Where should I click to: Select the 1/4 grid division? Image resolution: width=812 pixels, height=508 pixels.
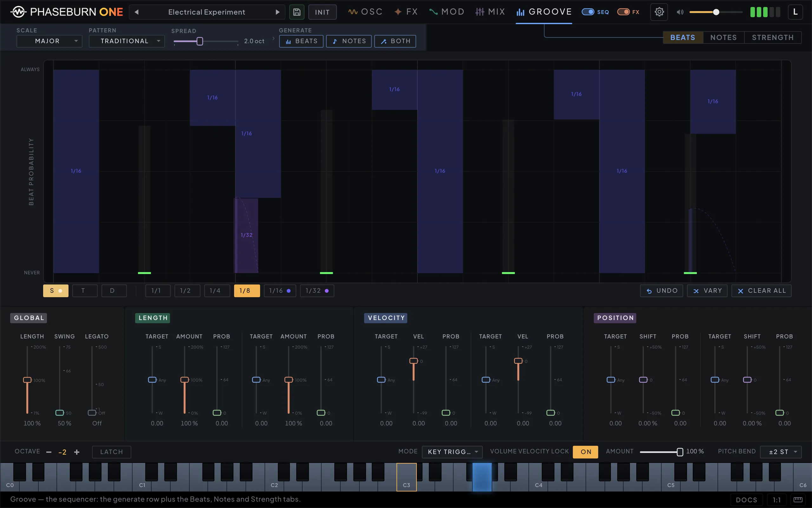coord(217,291)
